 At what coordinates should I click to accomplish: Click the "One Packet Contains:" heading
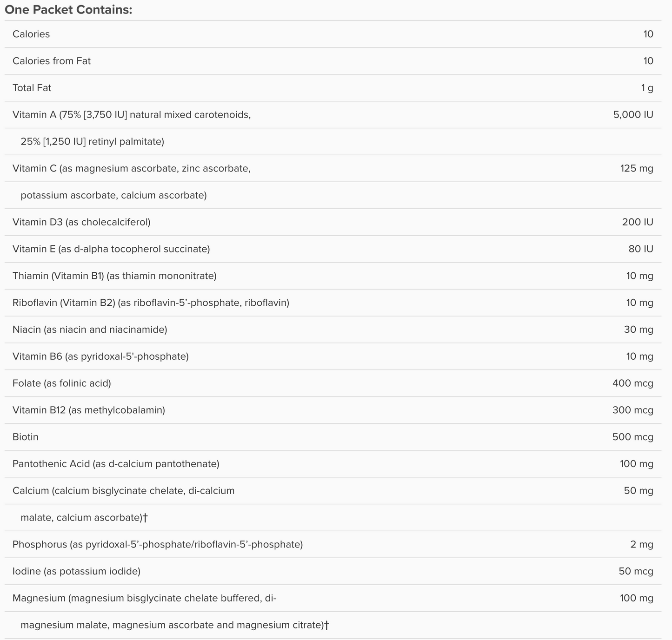coord(68,10)
